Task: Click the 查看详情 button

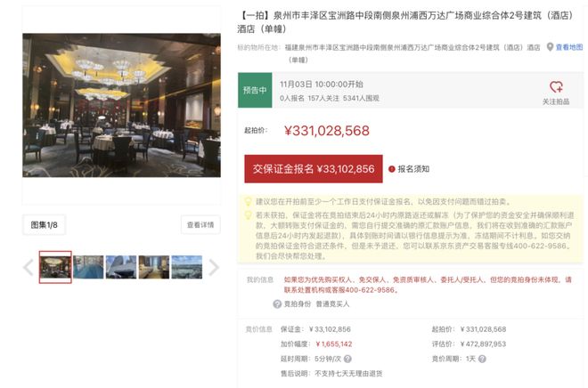Action: 200,225
